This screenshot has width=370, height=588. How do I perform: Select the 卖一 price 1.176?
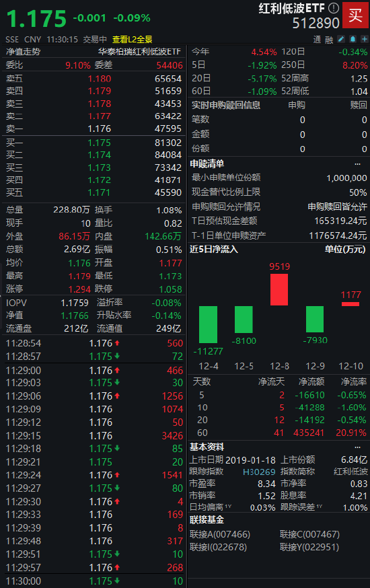tap(100, 129)
